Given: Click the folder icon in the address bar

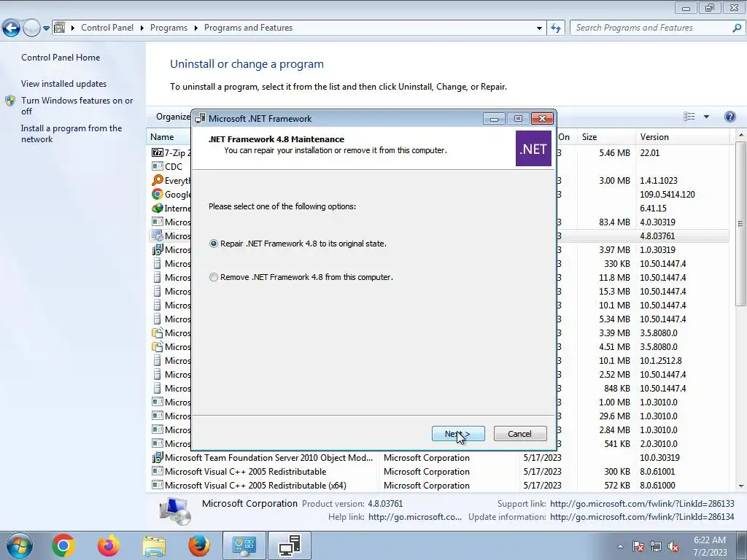Looking at the screenshot, I should point(60,28).
